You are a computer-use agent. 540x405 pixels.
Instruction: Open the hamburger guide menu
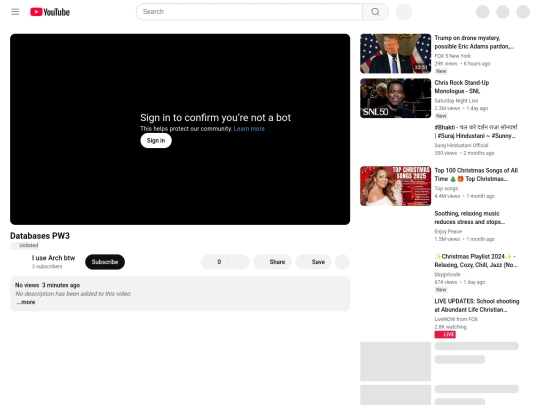pyautogui.click(x=15, y=12)
